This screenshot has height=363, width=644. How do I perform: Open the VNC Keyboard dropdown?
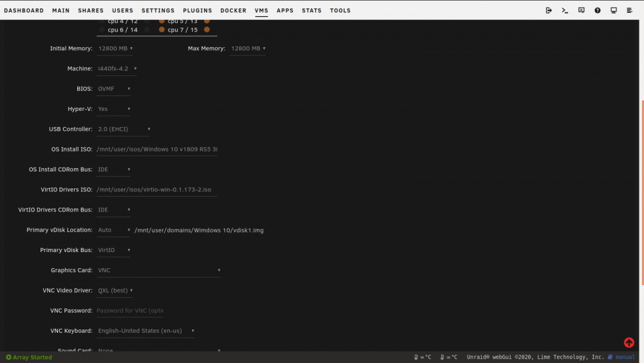[x=146, y=331]
